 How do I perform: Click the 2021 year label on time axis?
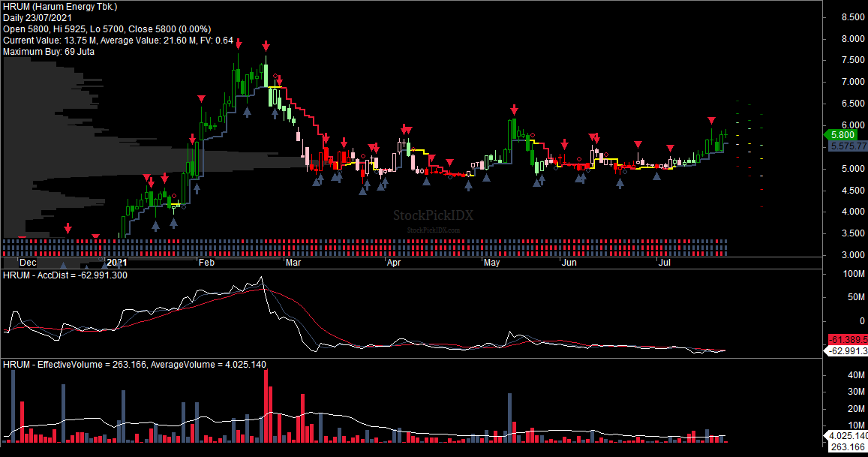117,263
